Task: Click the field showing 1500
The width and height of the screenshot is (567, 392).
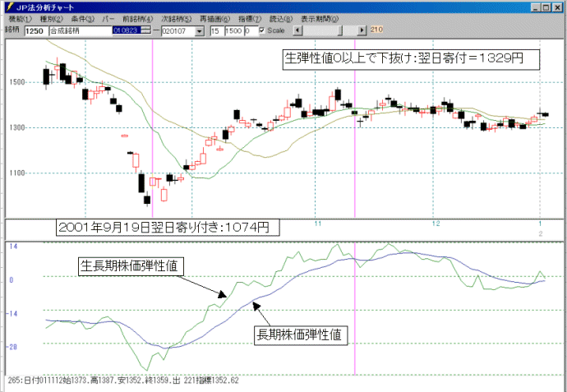Action: (x=233, y=31)
